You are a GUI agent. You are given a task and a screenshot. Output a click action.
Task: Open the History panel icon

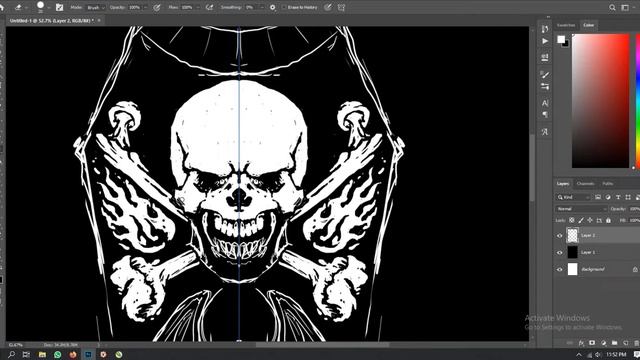click(x=545, y=29)
